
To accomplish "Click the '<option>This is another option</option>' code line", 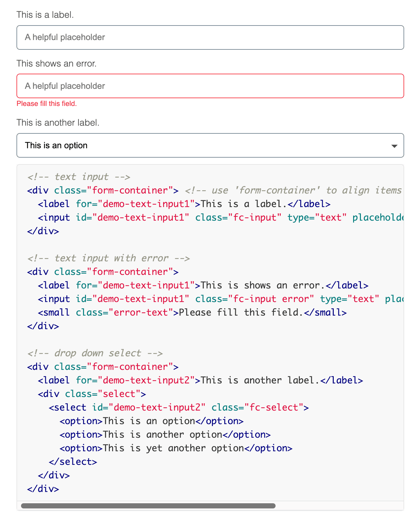I will tap(165, 434).
